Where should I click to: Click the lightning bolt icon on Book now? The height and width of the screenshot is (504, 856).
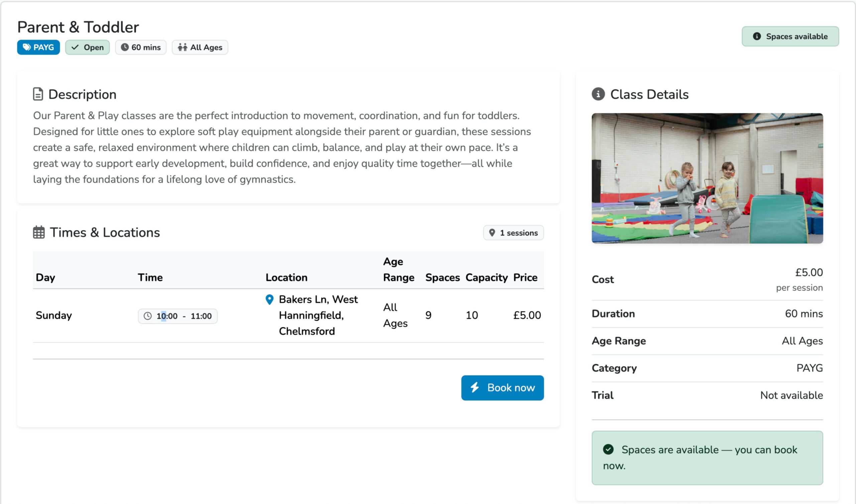point(474,387)
